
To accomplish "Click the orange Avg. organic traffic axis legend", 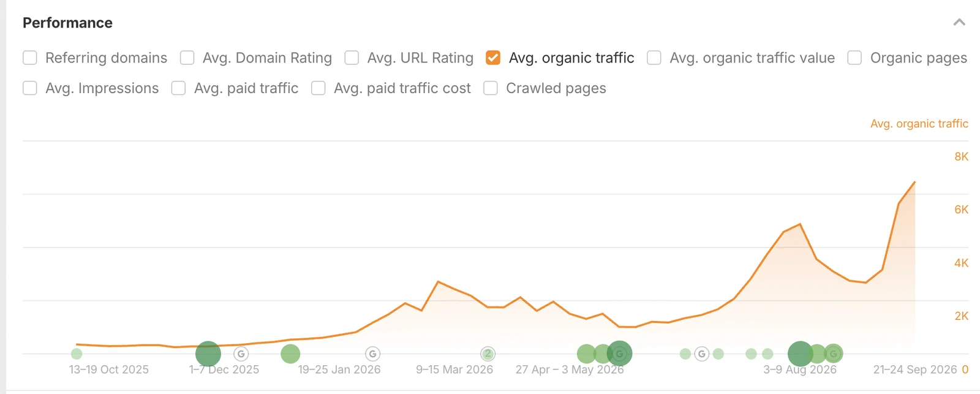I will click(x=919, y=124).
